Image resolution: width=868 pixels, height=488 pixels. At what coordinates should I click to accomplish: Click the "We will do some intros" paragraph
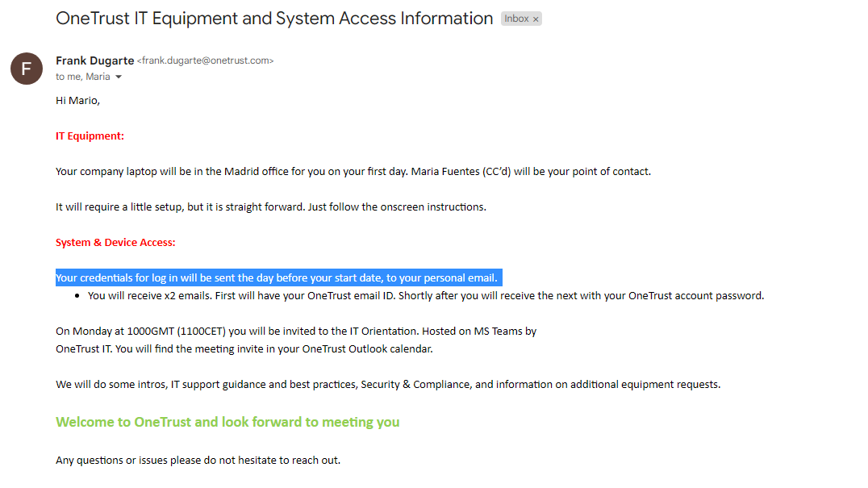[387, 385]
